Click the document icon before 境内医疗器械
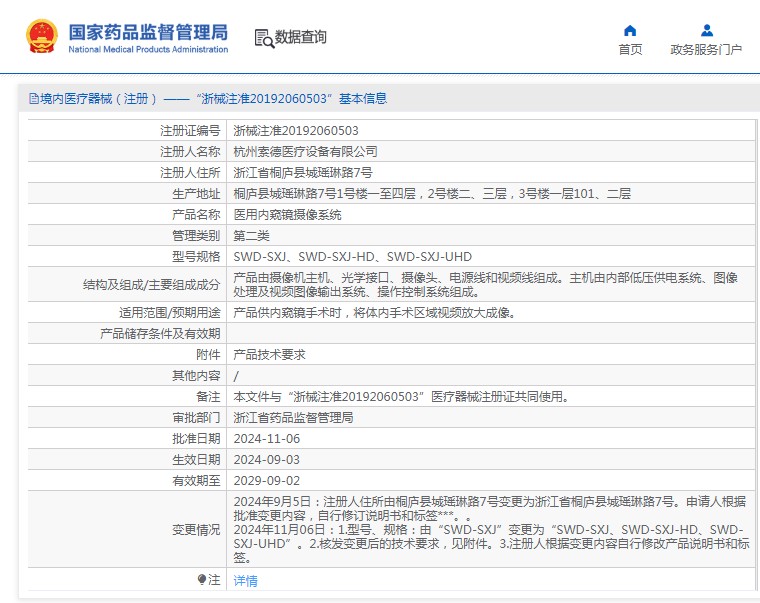The width and height of the screenshot is (760, 603). pos(33,99)
